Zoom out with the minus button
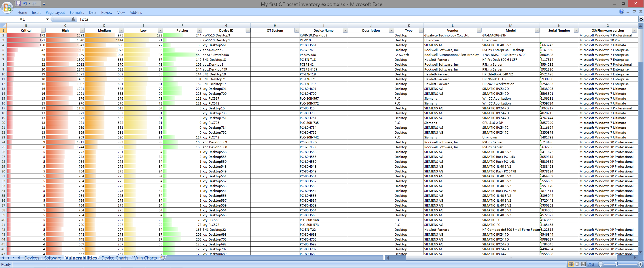The image size is (644, 268). (x=601, y=264)
